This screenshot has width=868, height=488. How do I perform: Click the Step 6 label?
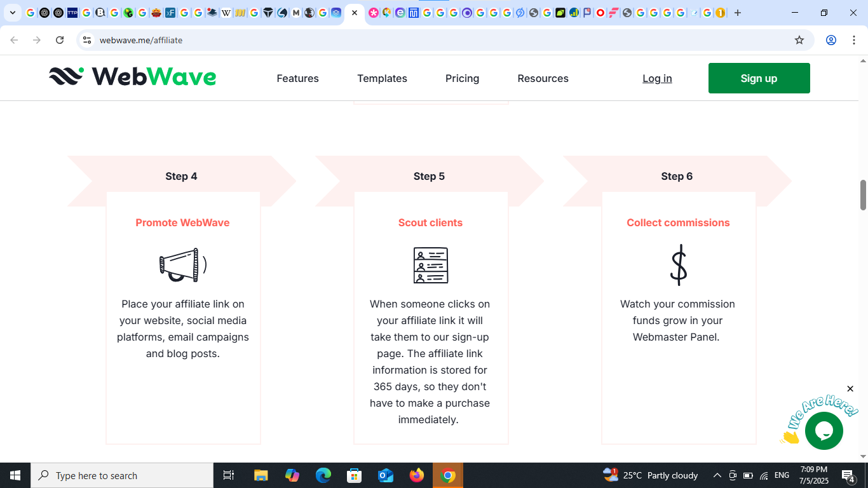click(x=677, y=176)
